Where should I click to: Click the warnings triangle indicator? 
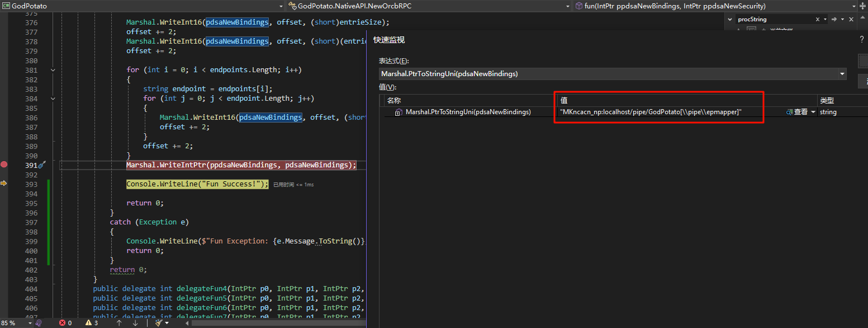pyautogui.click(x=88, y=323)
